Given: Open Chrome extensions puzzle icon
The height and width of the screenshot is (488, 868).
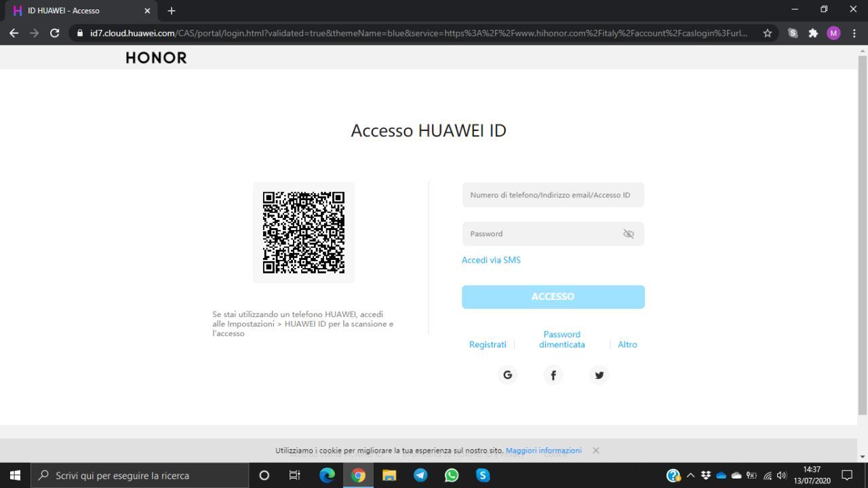Looking at the screenshot, I should 813,33.
